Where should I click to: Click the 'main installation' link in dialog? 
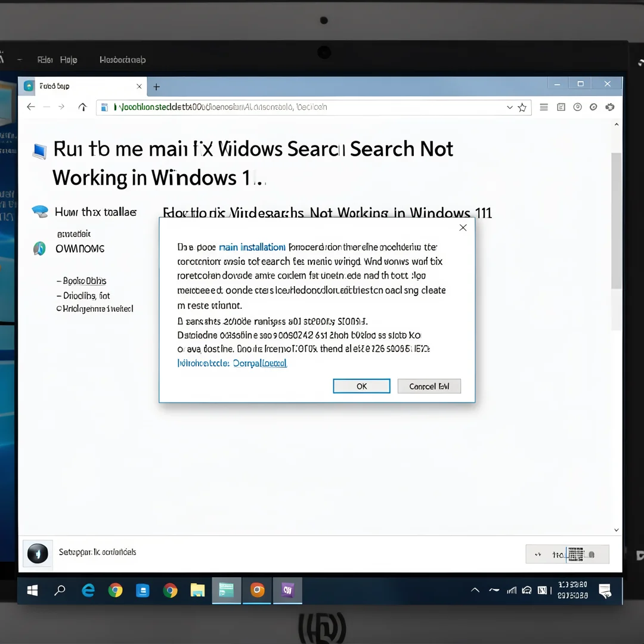tap(252, 247)
